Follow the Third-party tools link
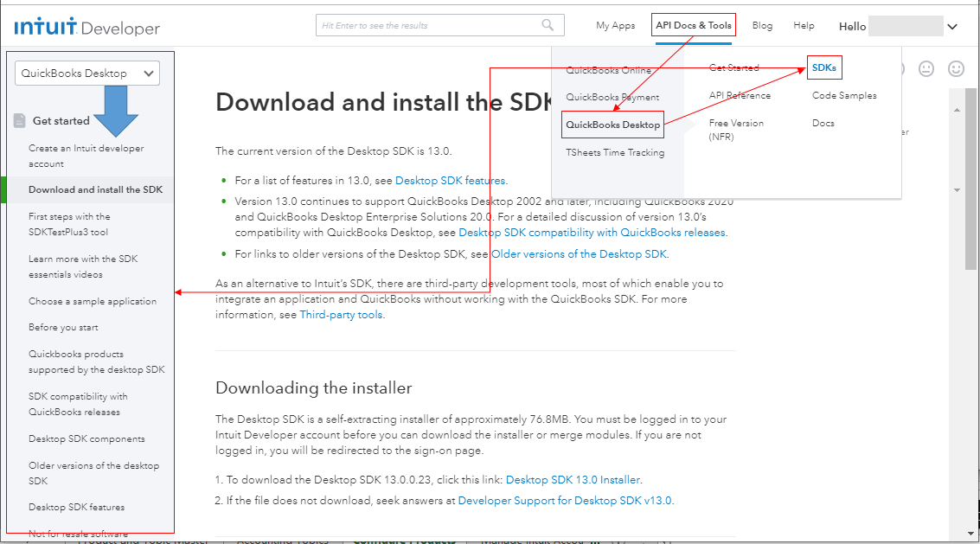 tap(341, 315)
